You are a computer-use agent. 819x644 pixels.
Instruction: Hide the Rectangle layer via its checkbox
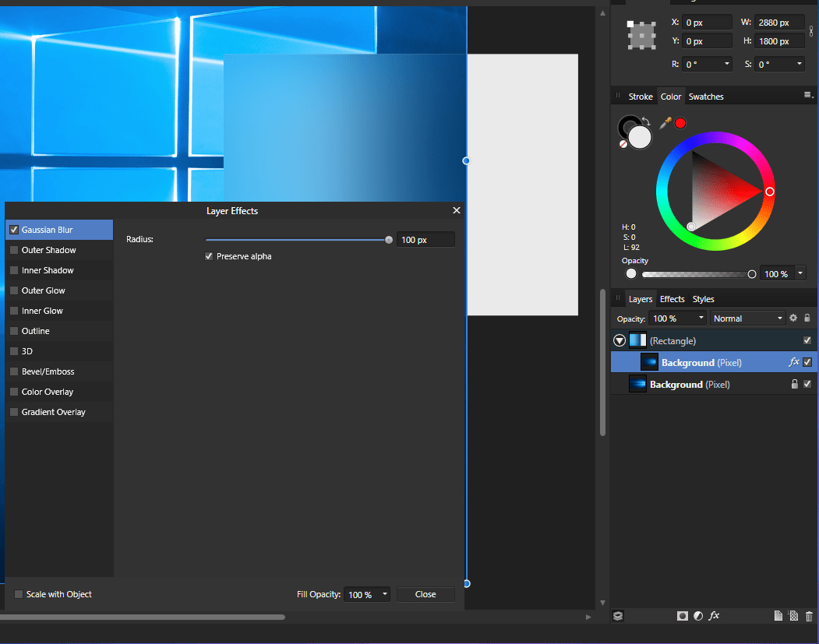point(807,340)
